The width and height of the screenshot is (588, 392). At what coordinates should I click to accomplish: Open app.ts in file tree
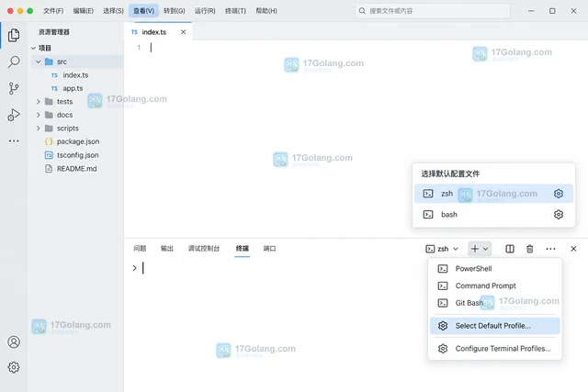point(73,88)
